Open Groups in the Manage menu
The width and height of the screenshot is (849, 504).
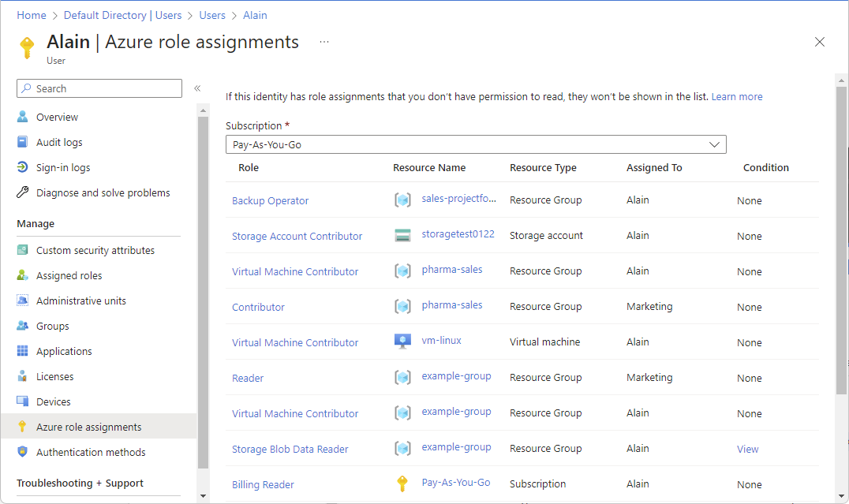[53, 326]
